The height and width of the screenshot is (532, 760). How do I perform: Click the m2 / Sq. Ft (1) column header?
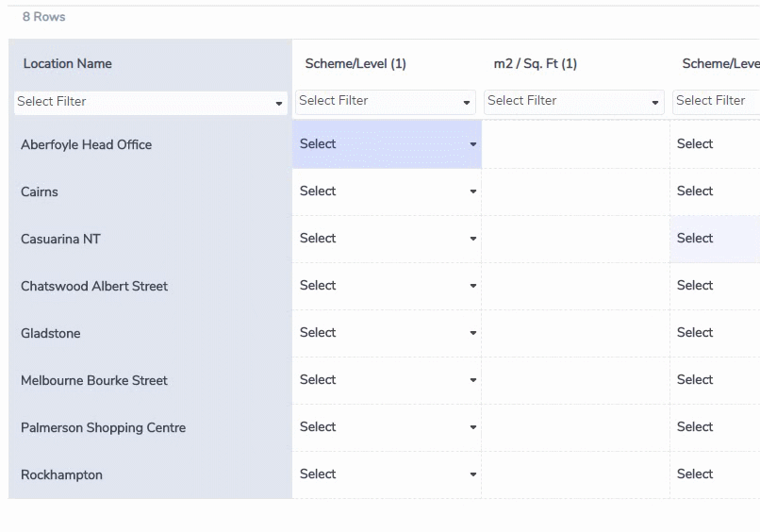point(535,63)
